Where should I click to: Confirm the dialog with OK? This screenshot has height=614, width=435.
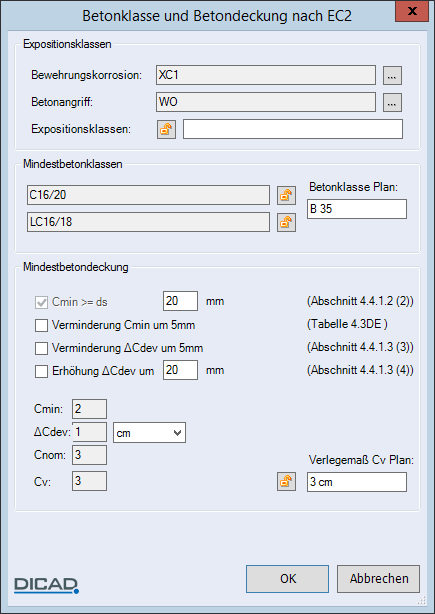tap(287, 579)
